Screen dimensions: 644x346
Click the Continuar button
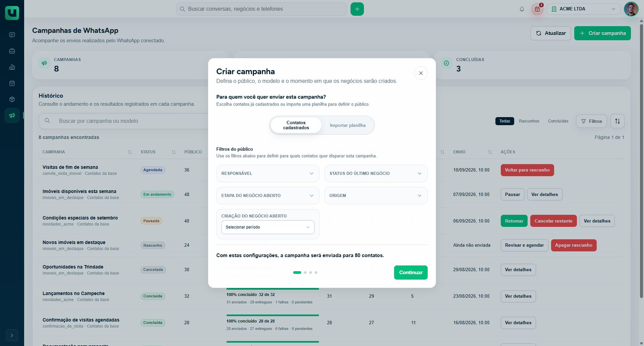tap(411, 273)
